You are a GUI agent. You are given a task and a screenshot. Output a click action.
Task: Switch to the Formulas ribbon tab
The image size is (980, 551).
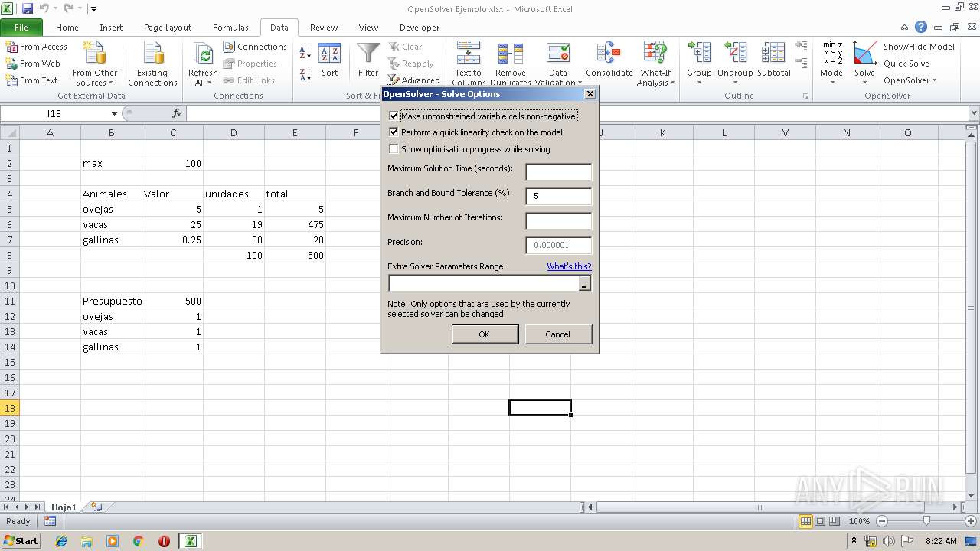pos(230,27)
